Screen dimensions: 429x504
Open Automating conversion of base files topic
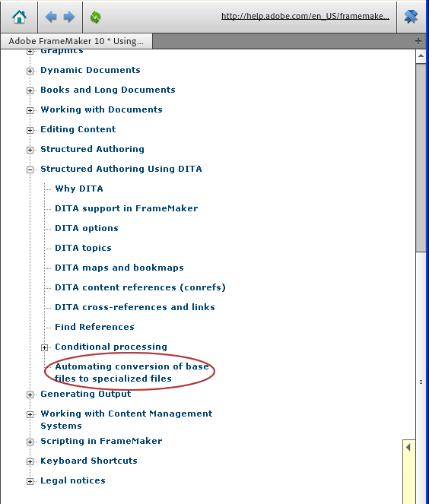coord(132,372)
